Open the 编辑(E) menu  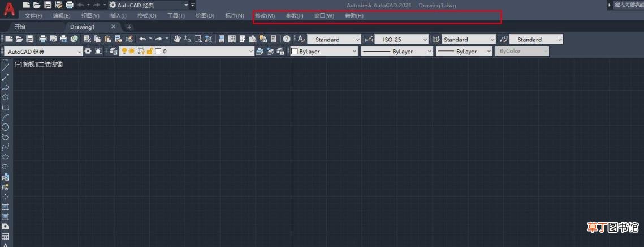click(62, 16)
